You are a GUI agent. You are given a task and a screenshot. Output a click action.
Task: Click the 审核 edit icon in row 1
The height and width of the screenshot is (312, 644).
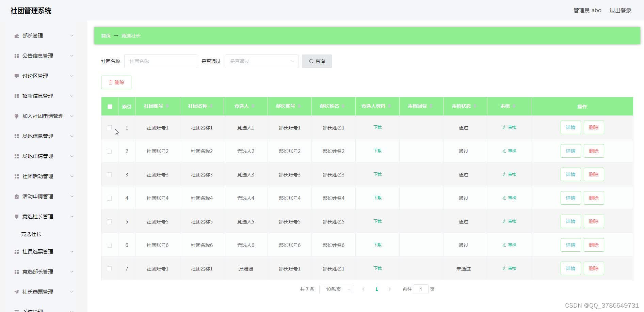pos(504,127)
